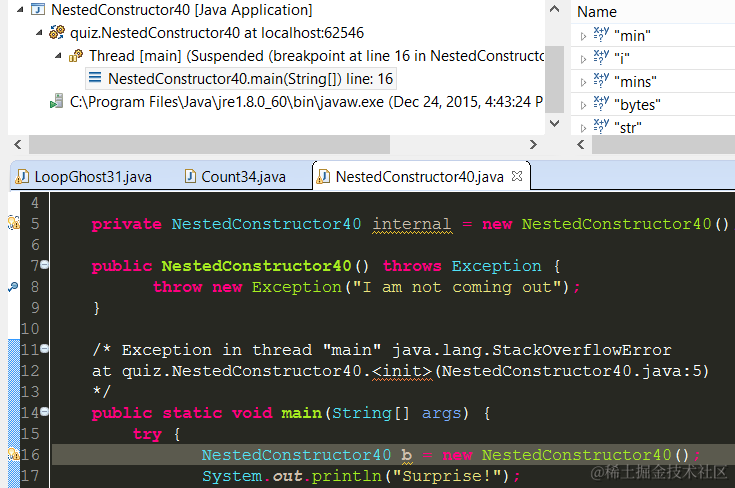Click the watch expression icon for "min"

pyautogui.click(x=601, y=34)
